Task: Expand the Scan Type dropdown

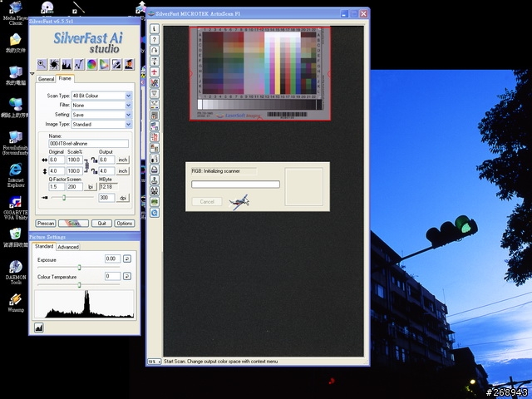Action: tap(129, 96)
